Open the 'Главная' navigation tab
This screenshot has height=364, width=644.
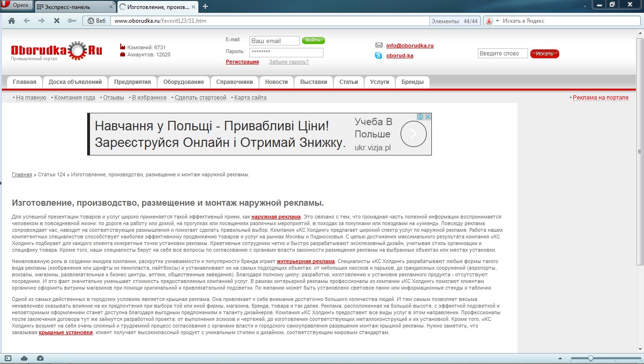click(25, 82)
